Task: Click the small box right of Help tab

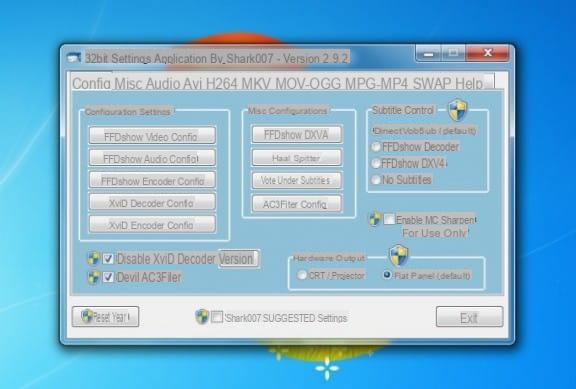Action: pyautogui.click(x=489, y=81)
